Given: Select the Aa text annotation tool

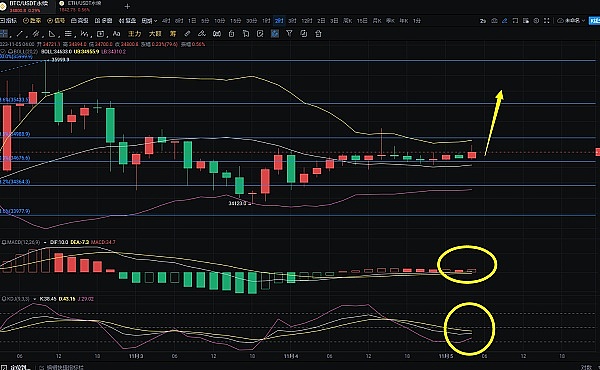Looking at the screenshot, I should 116,34.
